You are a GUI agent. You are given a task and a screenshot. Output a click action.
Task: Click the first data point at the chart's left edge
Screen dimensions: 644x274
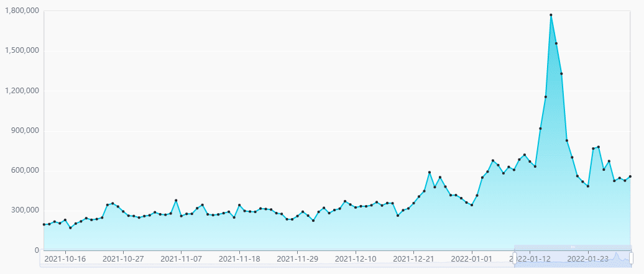[44, 224]
